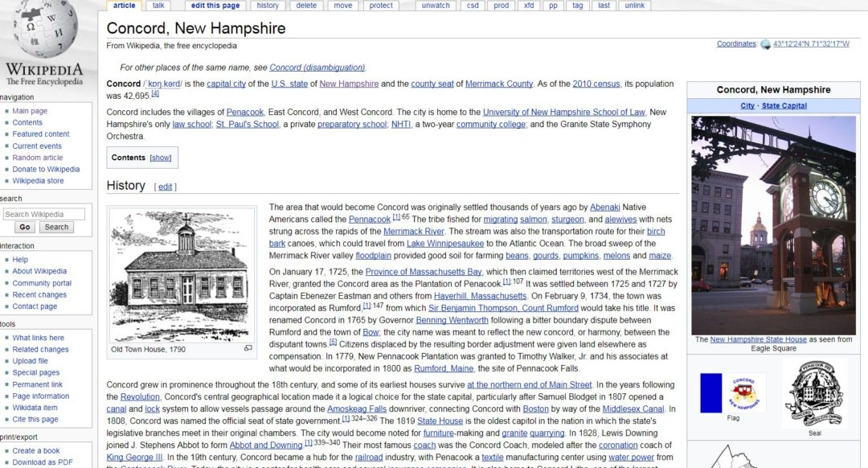868x468 pixels.
Task: Follow the Merrimack County link
Action: click(x=499, y=84)
